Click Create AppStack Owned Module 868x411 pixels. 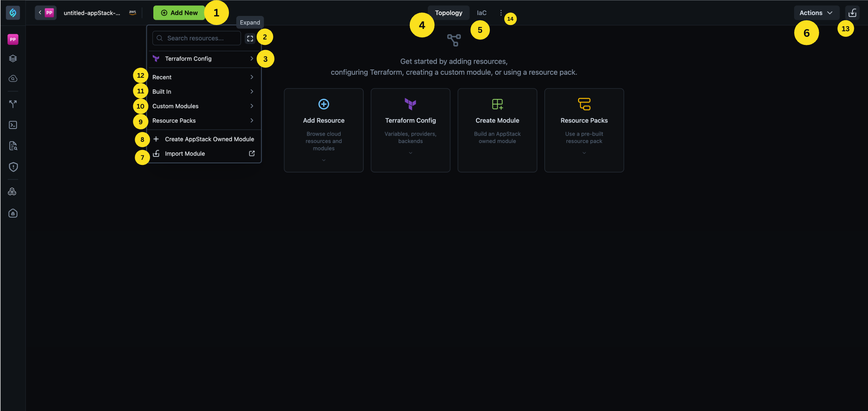[x=209, y=139]
